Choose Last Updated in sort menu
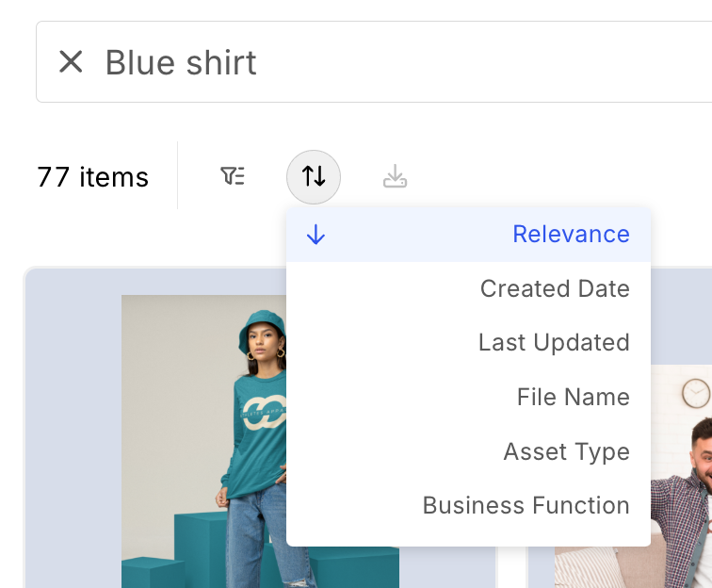The width and height of the screenshot is (712, 588). [x=553, y=343]
